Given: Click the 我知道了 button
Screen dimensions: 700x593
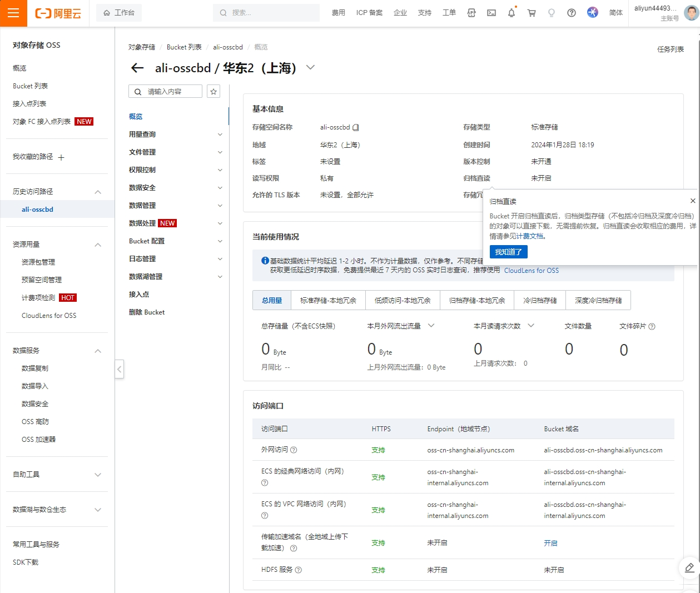Looking at the screenshot, I should [x=508, y=252].
